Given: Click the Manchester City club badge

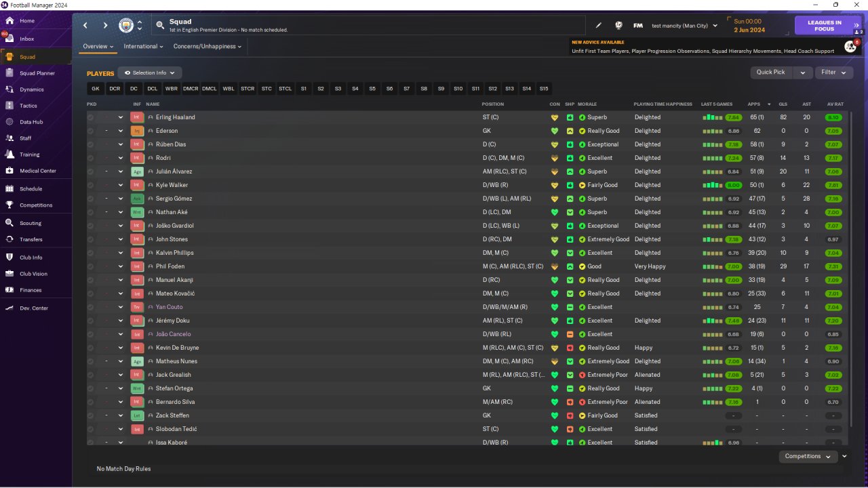Looking at the screenshot, I should click(126, 25).
